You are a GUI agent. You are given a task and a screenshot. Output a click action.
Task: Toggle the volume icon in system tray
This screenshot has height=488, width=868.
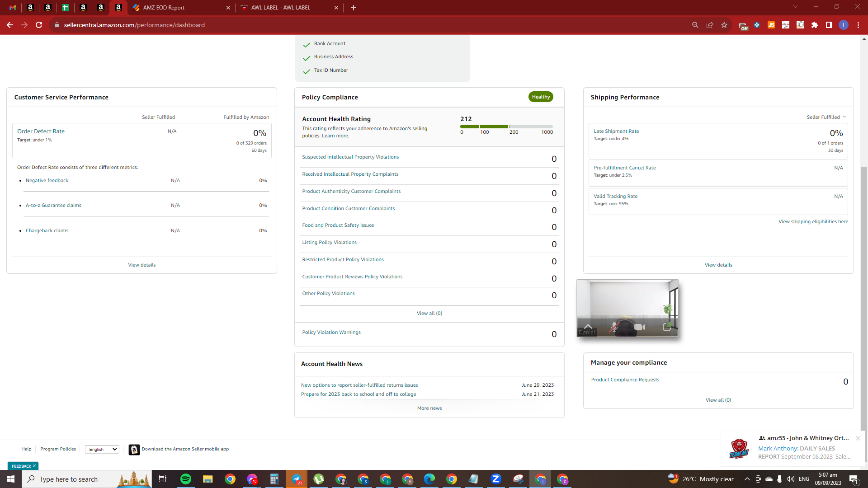point(791,479)
